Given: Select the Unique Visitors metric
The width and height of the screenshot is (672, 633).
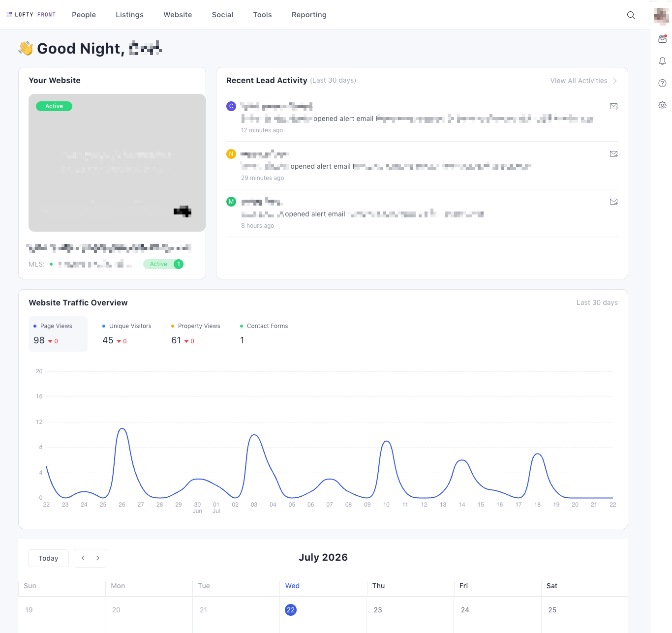Looking at the screenshot, I should (127, 334).
